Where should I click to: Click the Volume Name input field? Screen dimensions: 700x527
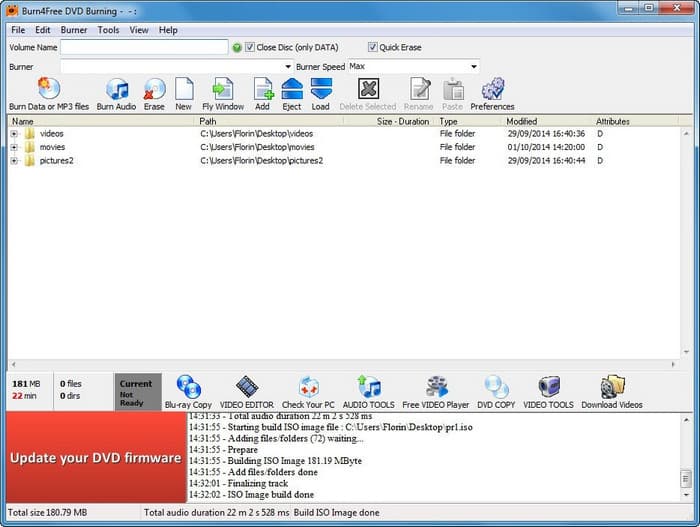pos(144,47)
